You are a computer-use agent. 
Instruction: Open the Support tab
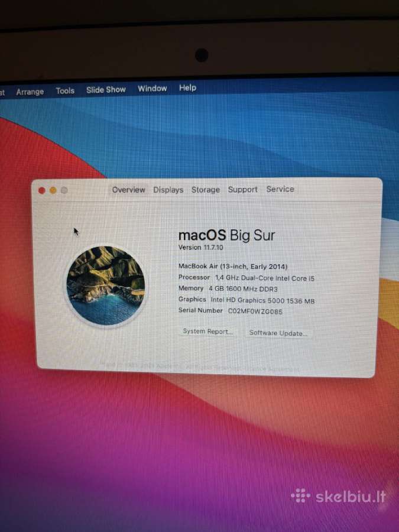(x=242, y=189)
